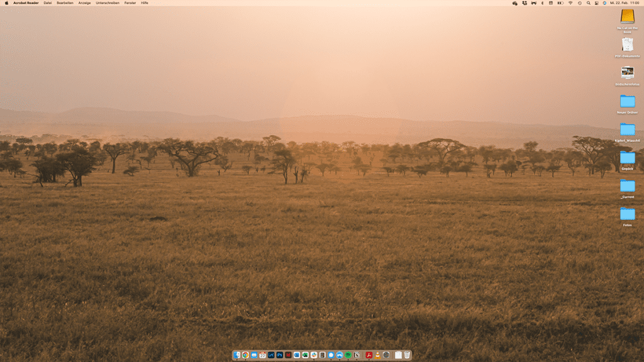This screenshot has height=362, width=644.
Task: Click the Spotlight search icon
Action: click(x=588, y=3)
